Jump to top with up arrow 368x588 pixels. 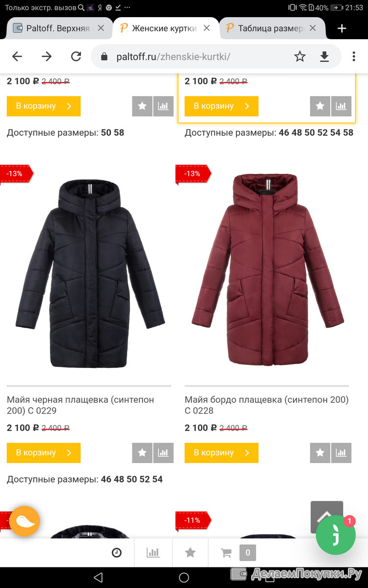327,517
